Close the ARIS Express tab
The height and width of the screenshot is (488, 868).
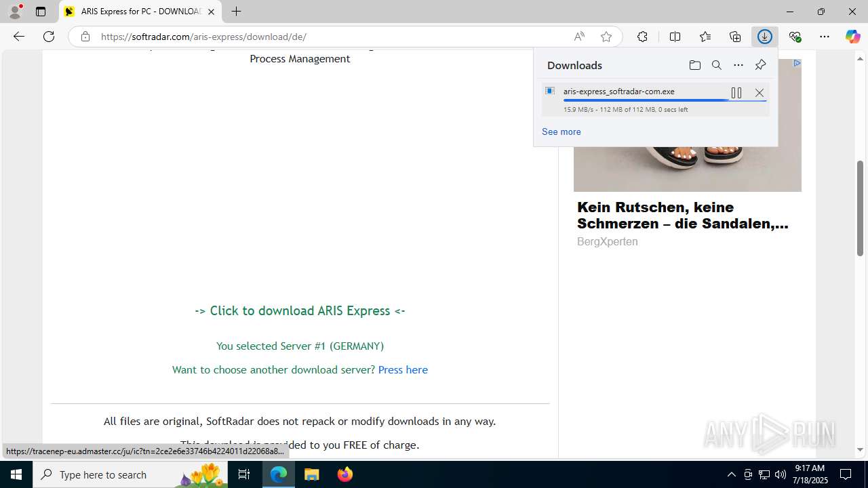coord(212,12)
